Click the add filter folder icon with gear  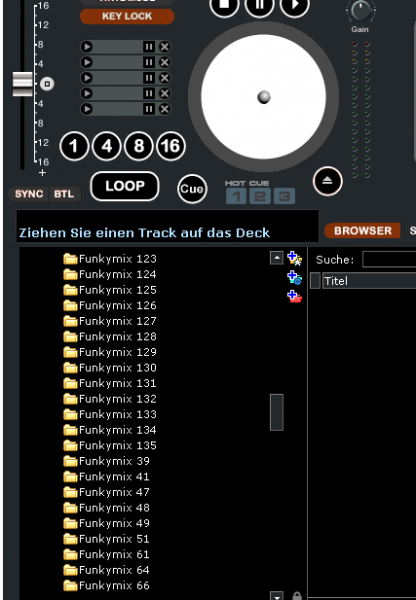(294, 278)
